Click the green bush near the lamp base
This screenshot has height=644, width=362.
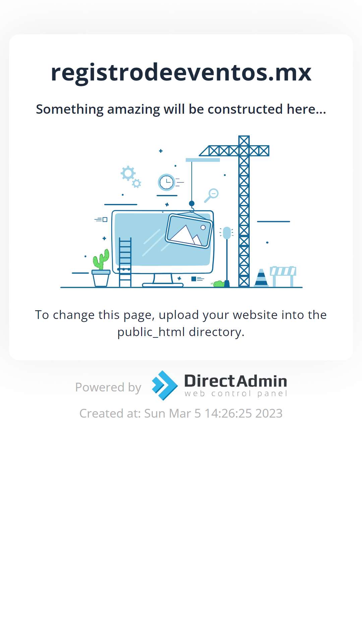(x=219, y=284)
